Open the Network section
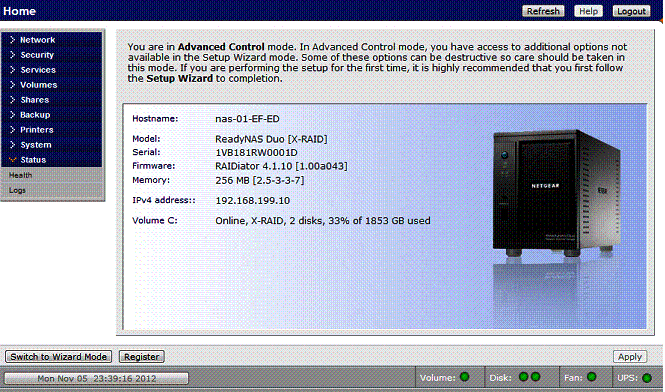665x392 pixels. (x=38, y=40)
